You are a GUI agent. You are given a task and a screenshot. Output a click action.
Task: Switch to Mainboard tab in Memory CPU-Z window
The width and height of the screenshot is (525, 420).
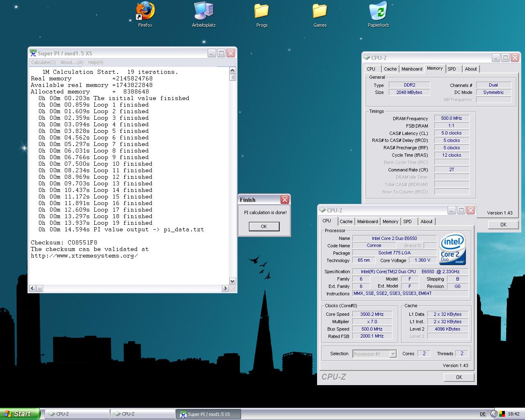pos(412,69)
